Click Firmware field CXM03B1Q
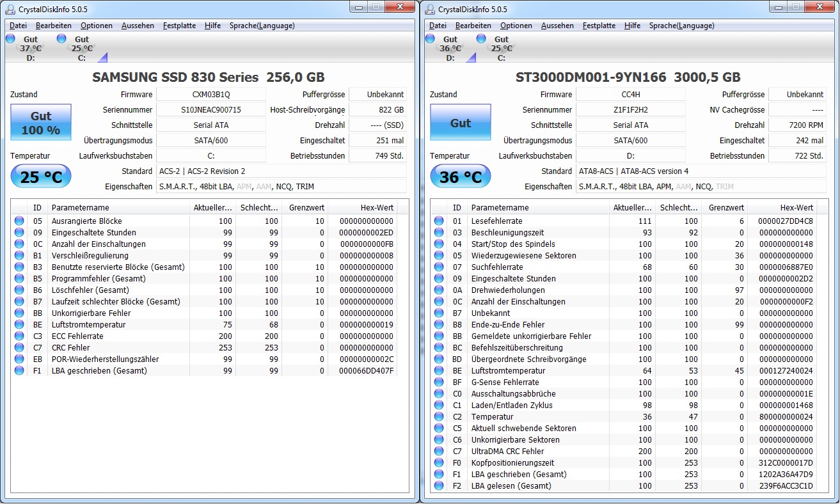The image size is (840, 504). [x=211, y=94]
